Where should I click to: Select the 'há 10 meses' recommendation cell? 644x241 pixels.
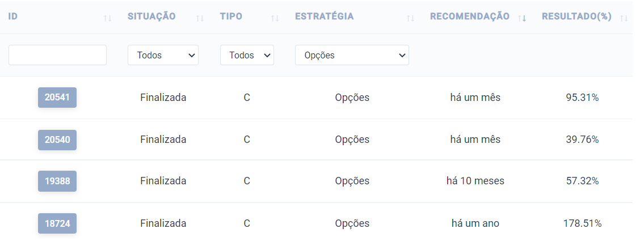click(475, 181)
